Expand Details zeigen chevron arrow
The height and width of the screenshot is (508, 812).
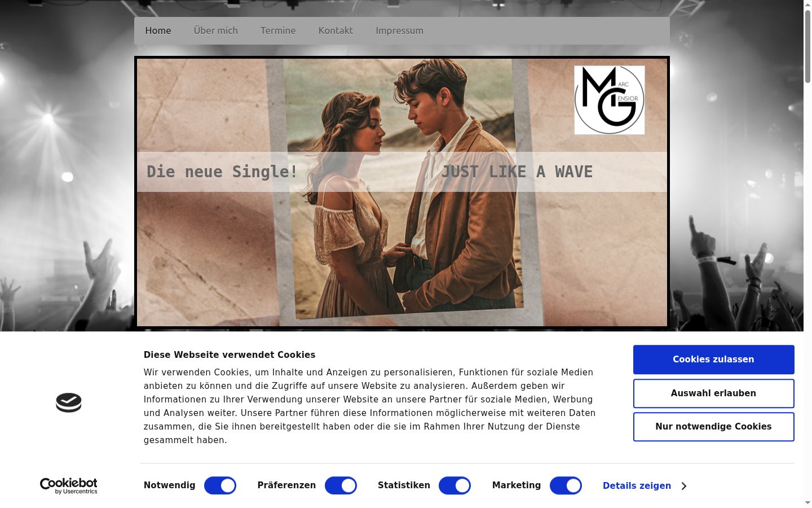[684, 486]
